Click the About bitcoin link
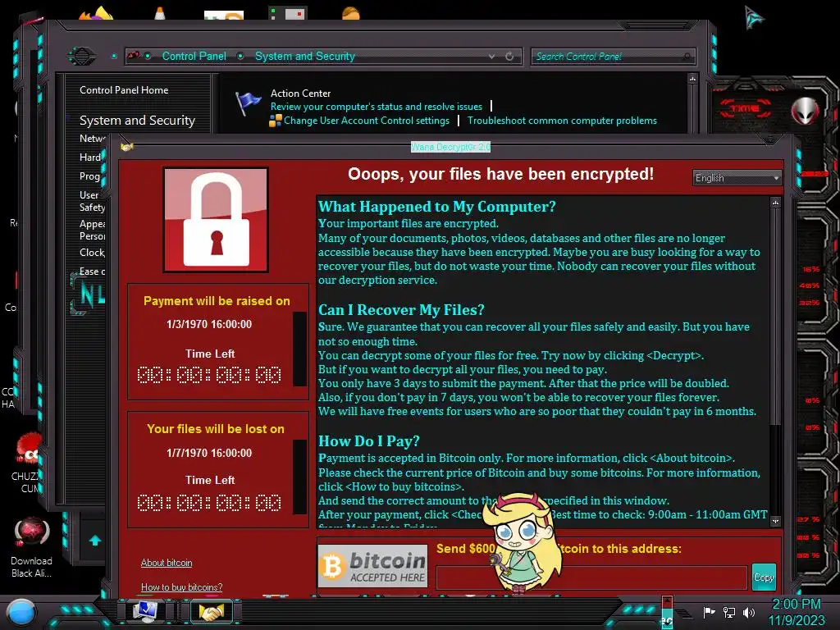 coord(167,563)
